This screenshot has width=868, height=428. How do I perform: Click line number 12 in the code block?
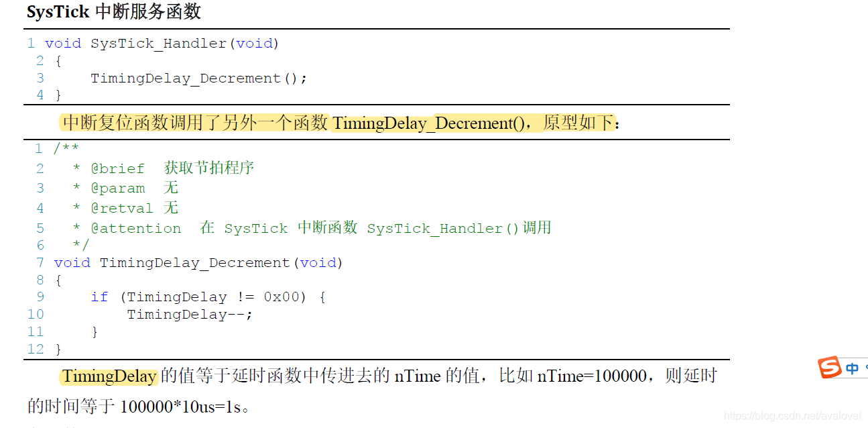click(36, 350)
